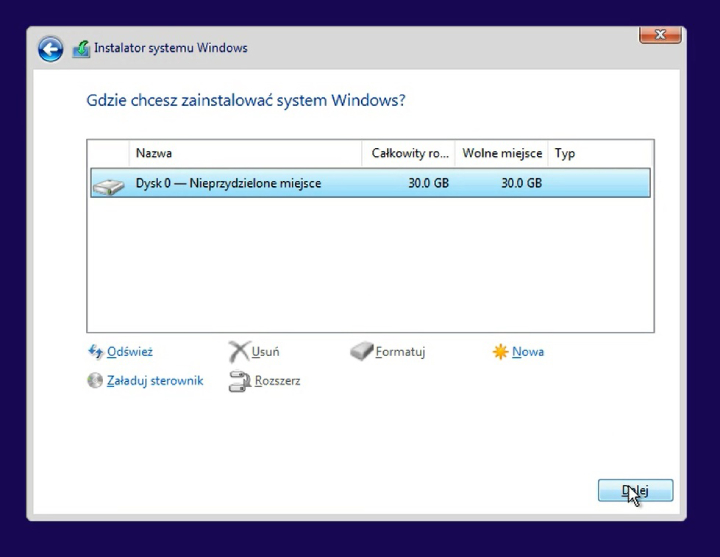
Task: Select Dysk 0 — Nieprzydzielone miejsce entry
Action: point(229,183)
